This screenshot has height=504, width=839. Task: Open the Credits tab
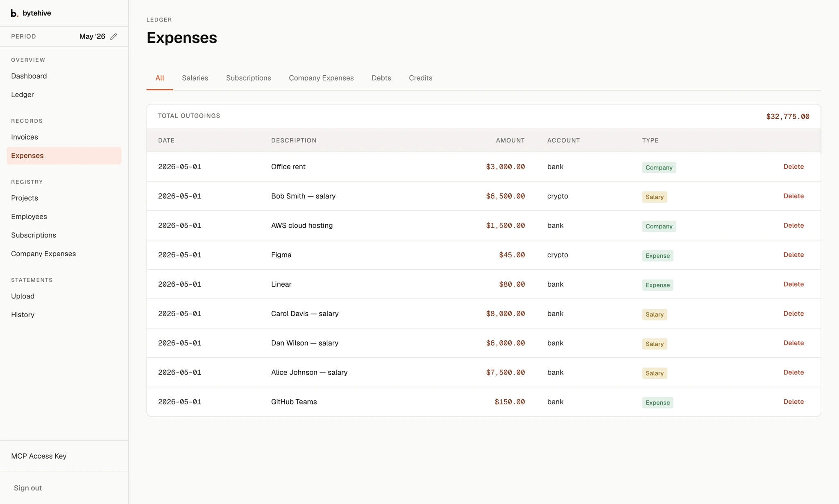point(421,78)
